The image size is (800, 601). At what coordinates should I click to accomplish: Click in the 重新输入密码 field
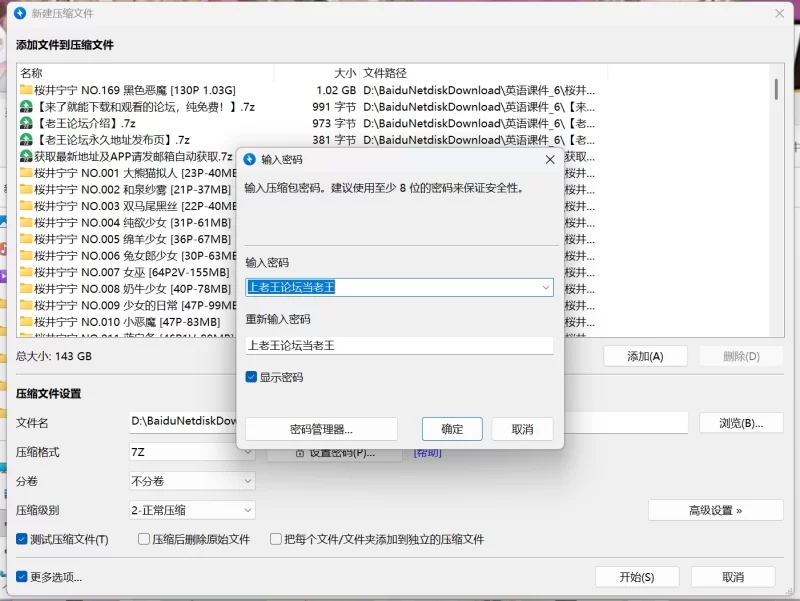(x=399, y=345)
